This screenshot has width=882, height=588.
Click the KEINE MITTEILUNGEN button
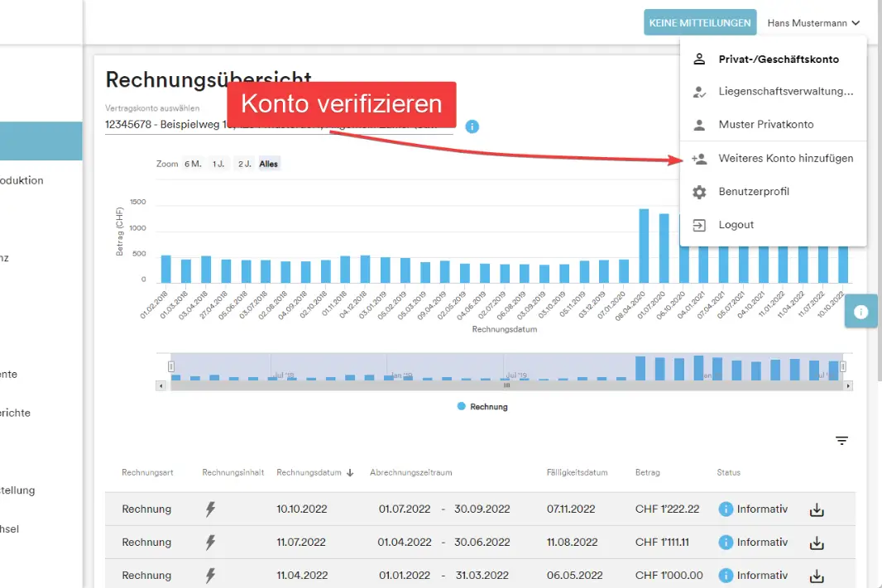700,23
